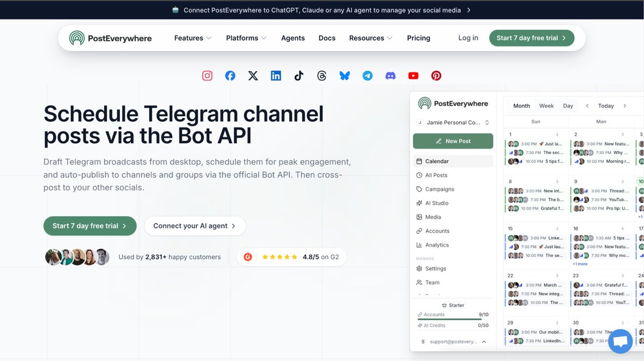Image resolution: width=644 pixels, height=361 pixels.
Task: Open the 3:00 PM March ... post on day 22
Action: pos(536,285)
